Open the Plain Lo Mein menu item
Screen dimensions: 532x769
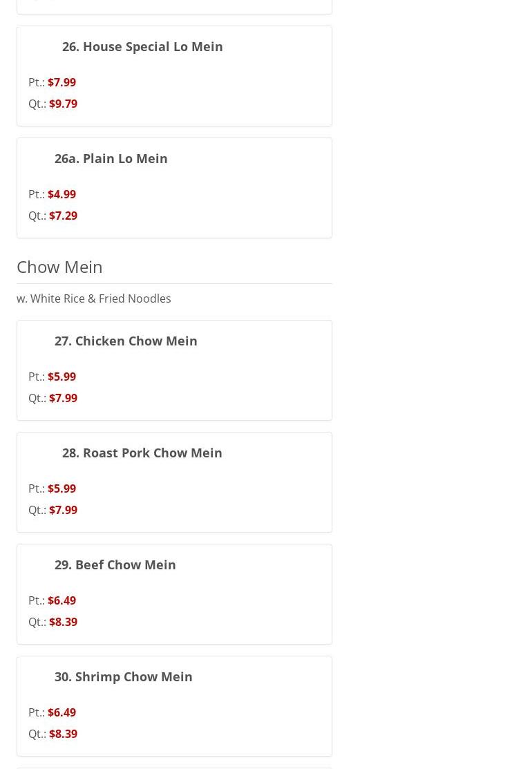tap(111, 158)
